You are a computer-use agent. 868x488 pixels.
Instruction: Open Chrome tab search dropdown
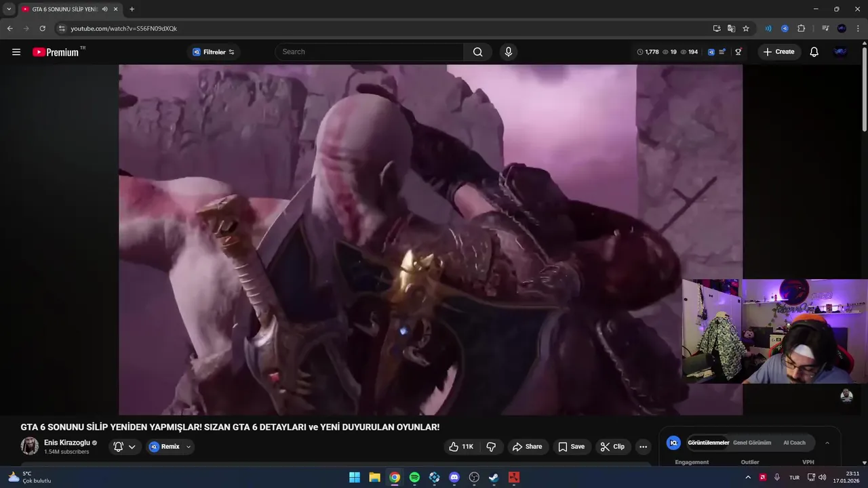[9, 9]
